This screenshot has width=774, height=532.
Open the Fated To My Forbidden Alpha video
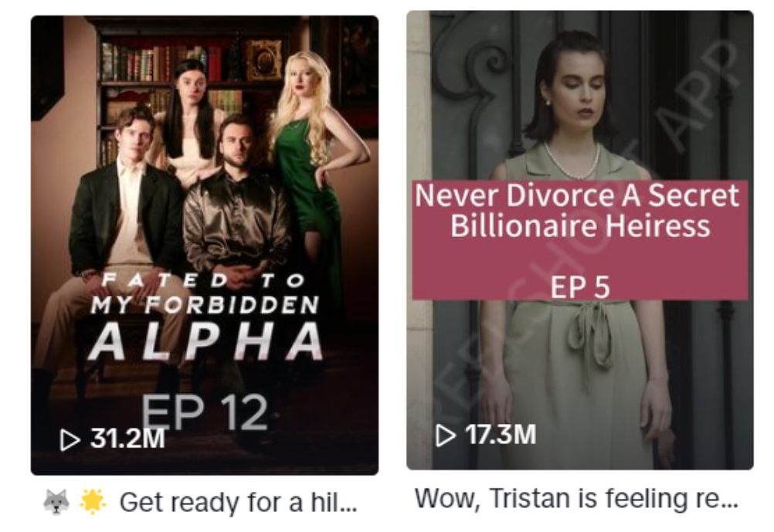coord(205,246)
